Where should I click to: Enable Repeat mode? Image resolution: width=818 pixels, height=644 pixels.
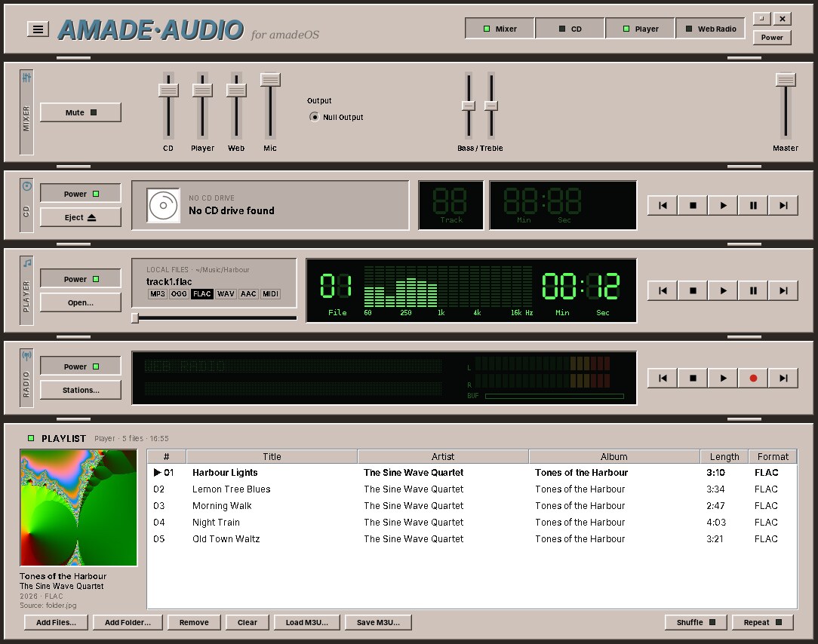pyautogui.click(x=762, y=622)
